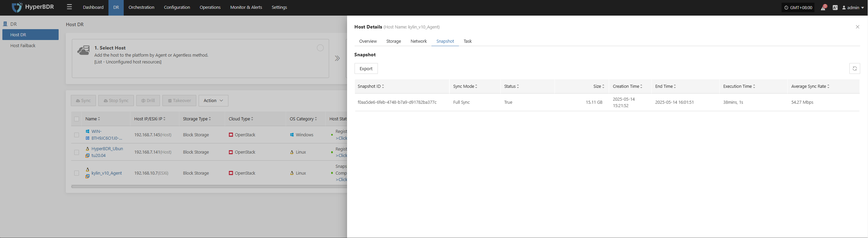This screenshot has height=238, width=868.
Task: Switch to the Task tab
Action: (467, 41)
